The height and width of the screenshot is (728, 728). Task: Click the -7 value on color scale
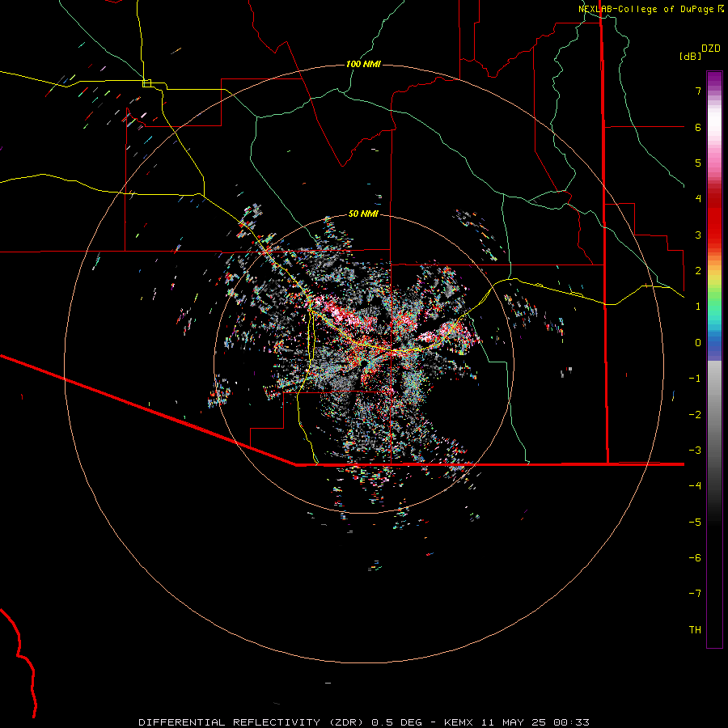click(x=695, y=594)
